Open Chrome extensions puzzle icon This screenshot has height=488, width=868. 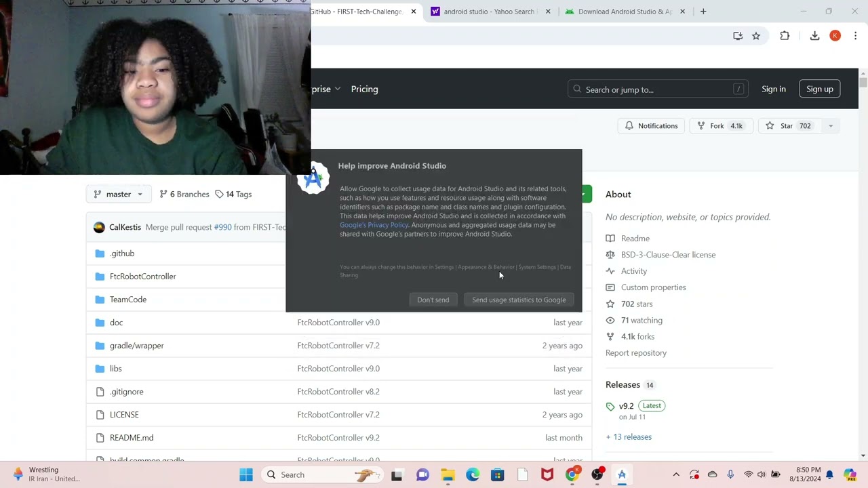785,36
